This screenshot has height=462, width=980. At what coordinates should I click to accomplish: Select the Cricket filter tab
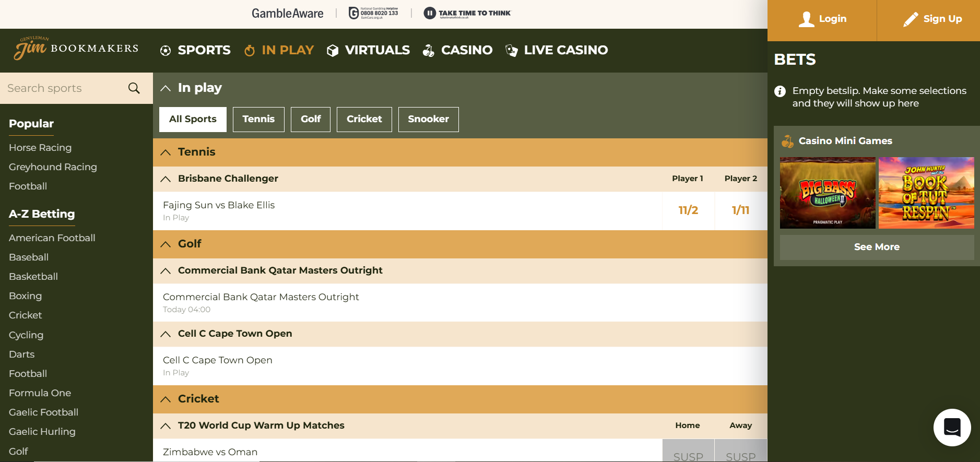coord(364,120)
